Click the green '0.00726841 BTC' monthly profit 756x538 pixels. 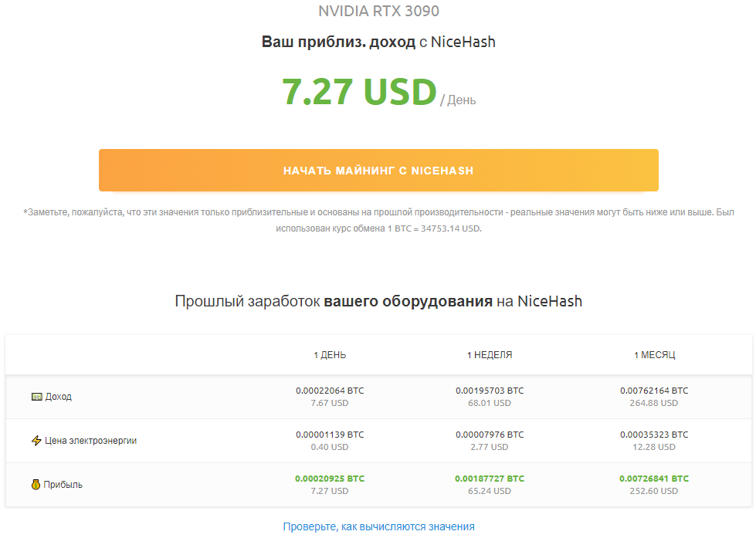tap(654, 479)
